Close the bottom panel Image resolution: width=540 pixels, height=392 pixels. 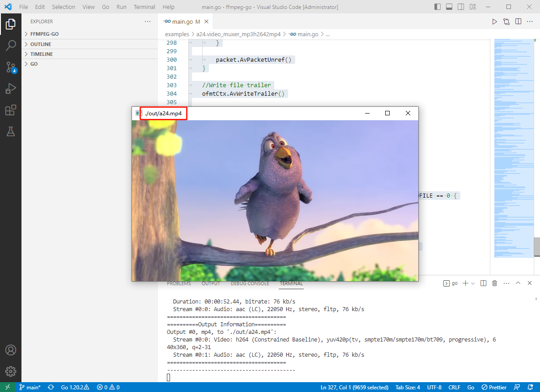pyautogui.click(x=530, y=283)
